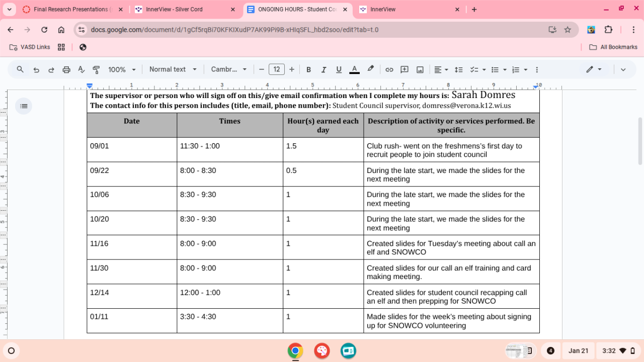This screenshot has width=644, height=362.
Task: Insert a bulleted list
Action: 495,69
